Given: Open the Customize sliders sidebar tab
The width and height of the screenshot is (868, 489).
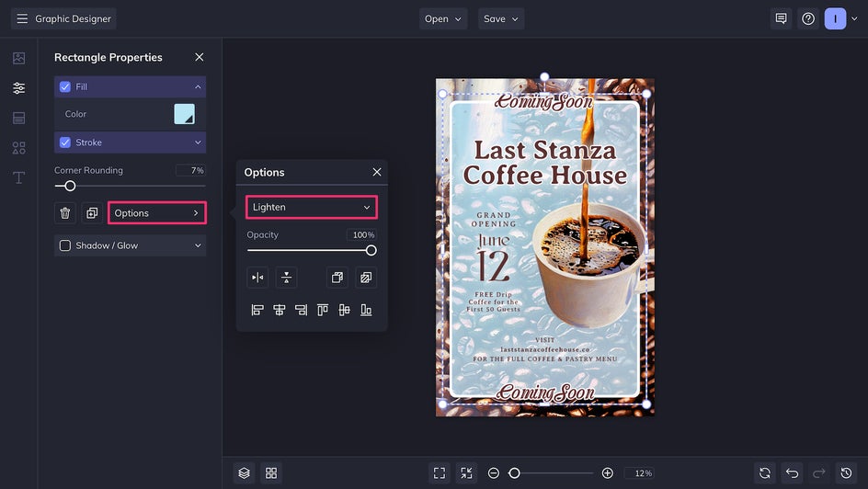Looking at the screenshot, I should click(x=18, y=88).
